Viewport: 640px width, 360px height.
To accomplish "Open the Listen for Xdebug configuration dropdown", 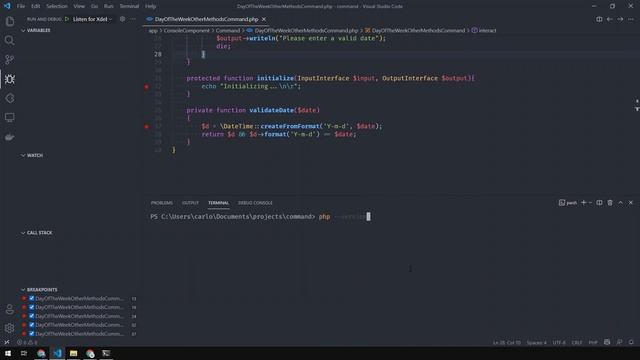I will click(x=92, y=19).
